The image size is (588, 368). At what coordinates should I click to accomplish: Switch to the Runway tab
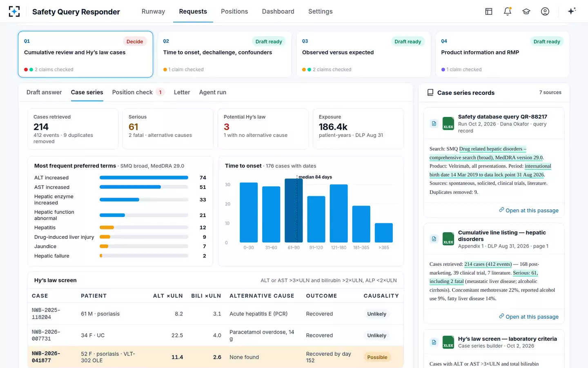[153, 11]
